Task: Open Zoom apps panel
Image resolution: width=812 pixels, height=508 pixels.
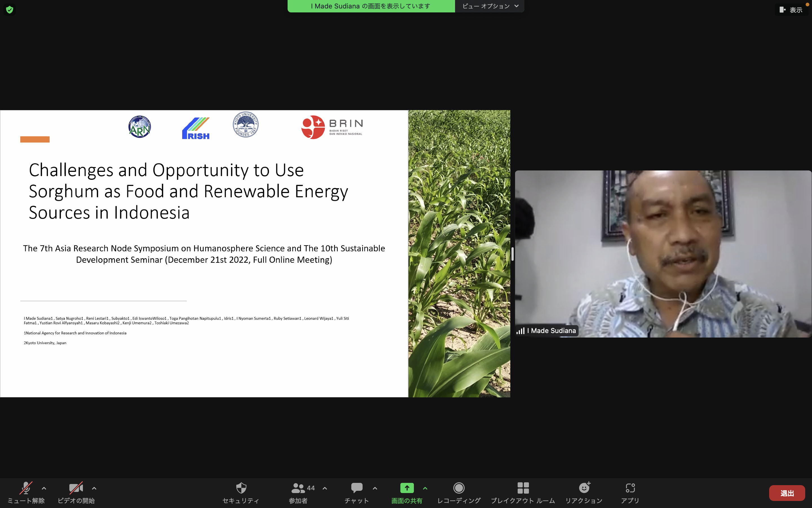Action: click(630, 492)
